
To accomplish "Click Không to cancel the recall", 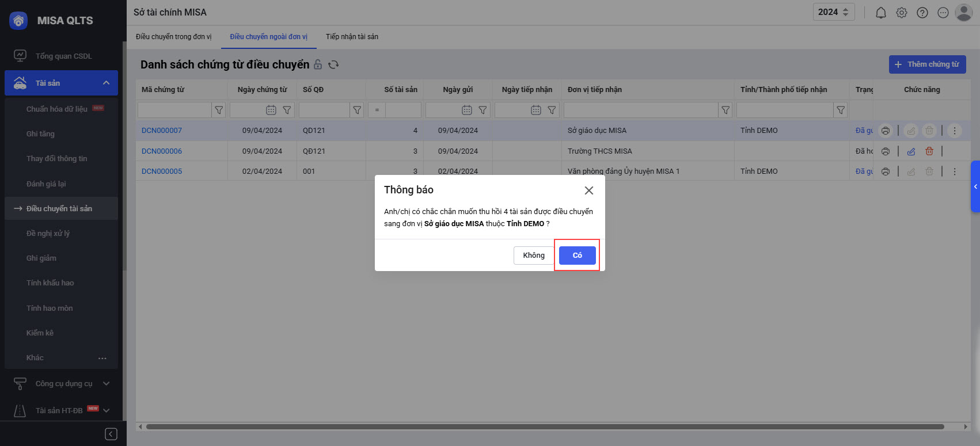I will pos(533,256).
